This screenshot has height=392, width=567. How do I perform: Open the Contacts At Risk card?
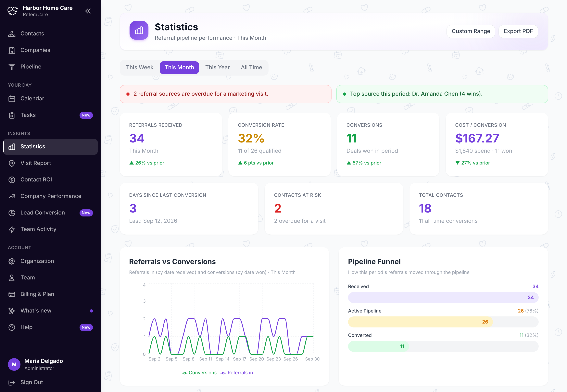point(334,209)
